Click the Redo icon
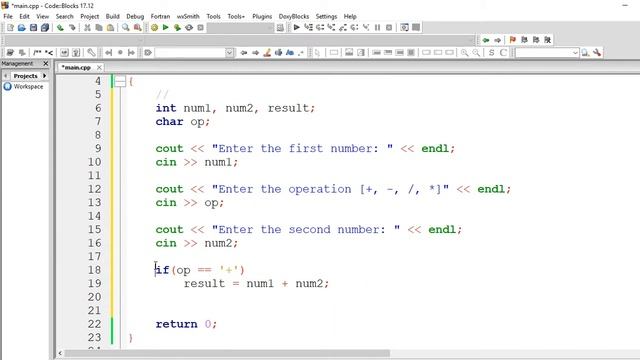 click(x=72, y=27)
